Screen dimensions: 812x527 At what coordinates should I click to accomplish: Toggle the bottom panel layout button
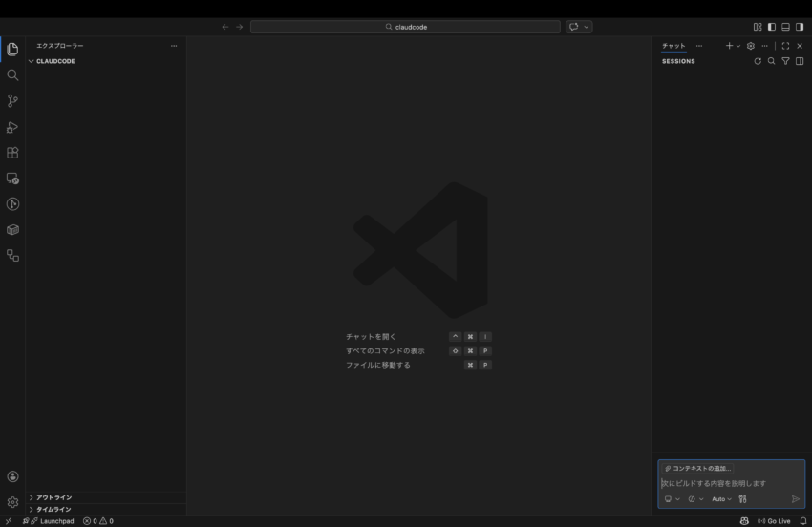[x=785, y=27]
